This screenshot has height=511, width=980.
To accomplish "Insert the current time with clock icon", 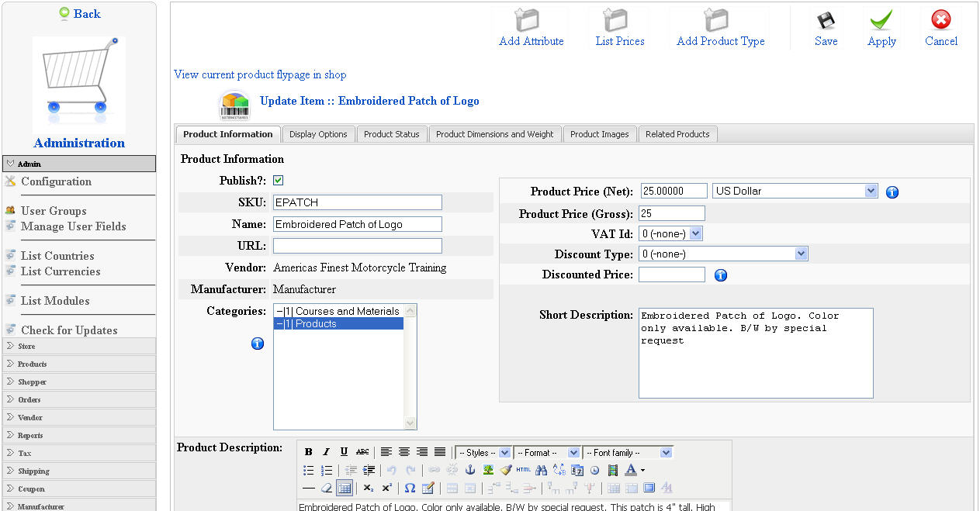I will coord(594,470).
